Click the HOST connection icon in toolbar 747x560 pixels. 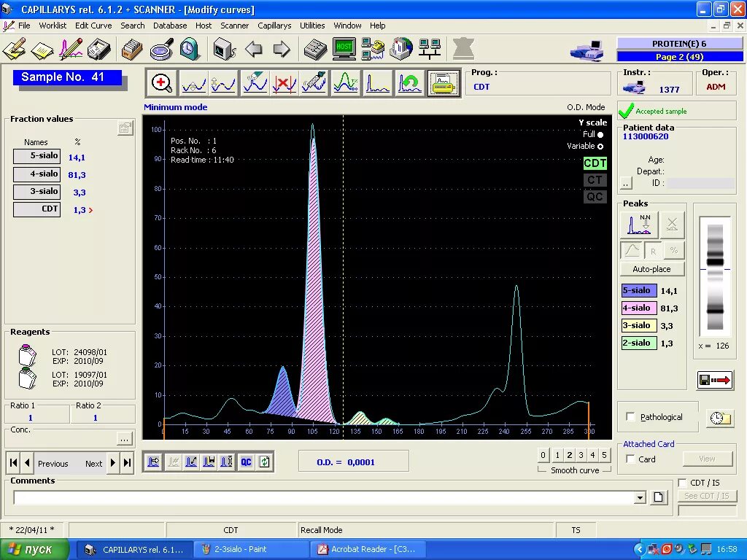coord(343,49)
